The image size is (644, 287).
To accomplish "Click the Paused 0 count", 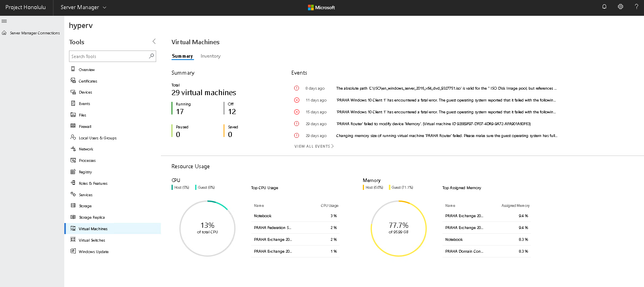I will click(180, 131).
